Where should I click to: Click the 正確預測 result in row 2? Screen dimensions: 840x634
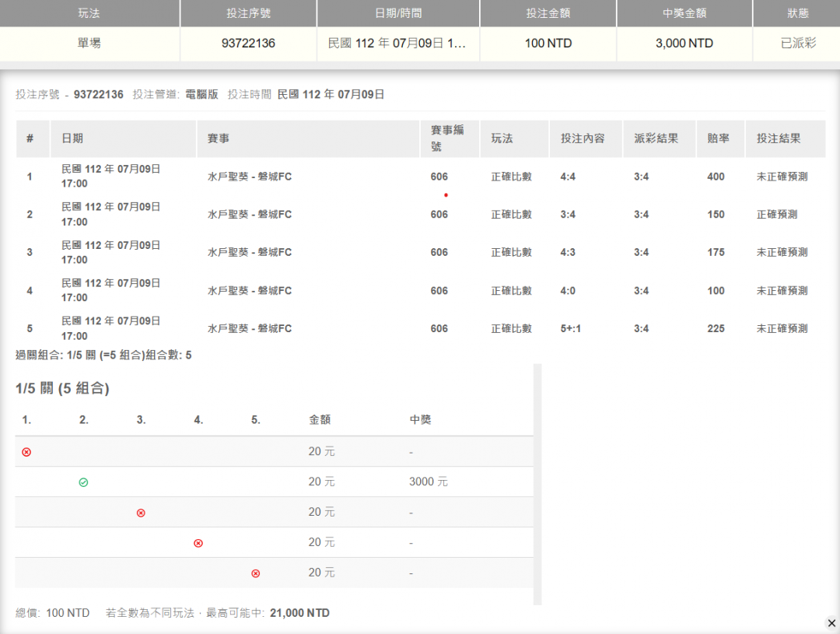(779, 215)
